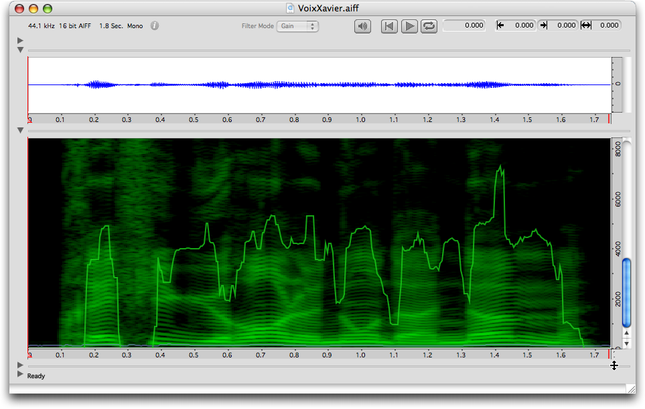Click the selection length value field
The image size is (645, 409).
[x=610, y=26]
